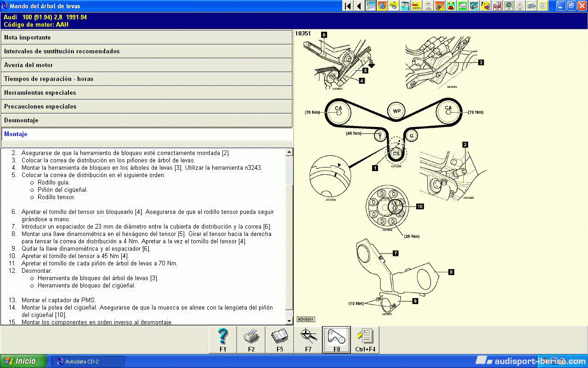Image resolution: width=588 pixels, height=368 pixels.
Task: Click the bullet 'Piñón del cigüeñal.'
Action: pyautogui.click(x=62, y=190)
